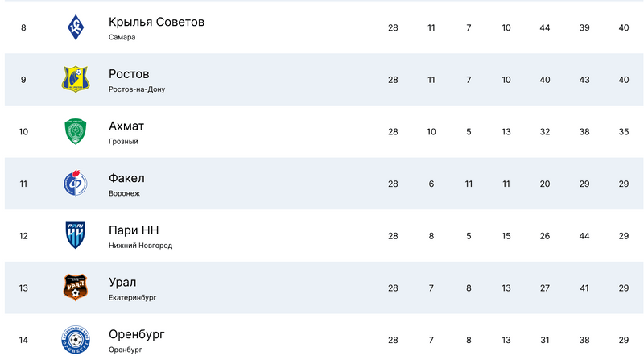
Task: Open the Факел team name link
Action: 126,178
